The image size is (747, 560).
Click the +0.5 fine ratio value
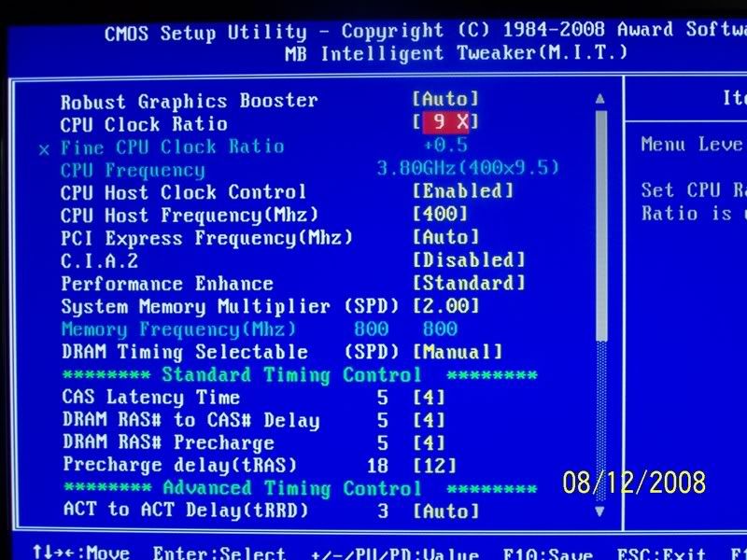(x=445, y=145)
